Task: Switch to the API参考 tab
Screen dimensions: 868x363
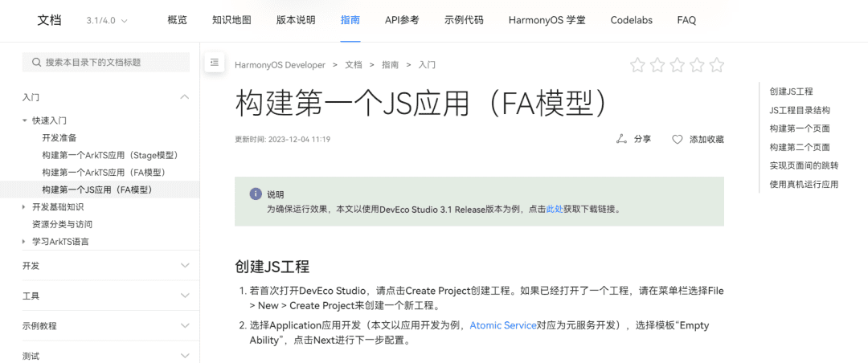Action: click(x=402, y=20)
